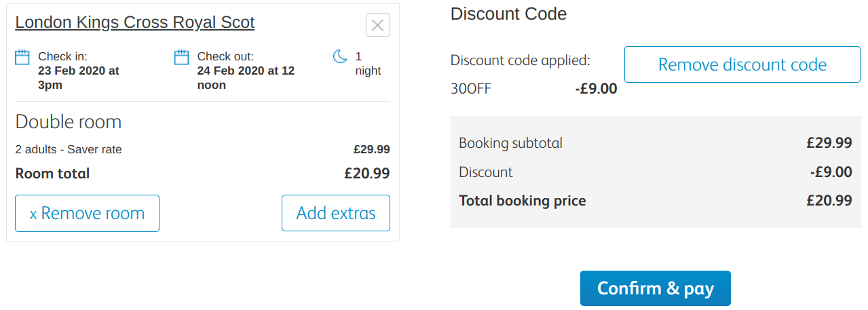
Task: Click the Add extras button
Action: click(336, 213)
